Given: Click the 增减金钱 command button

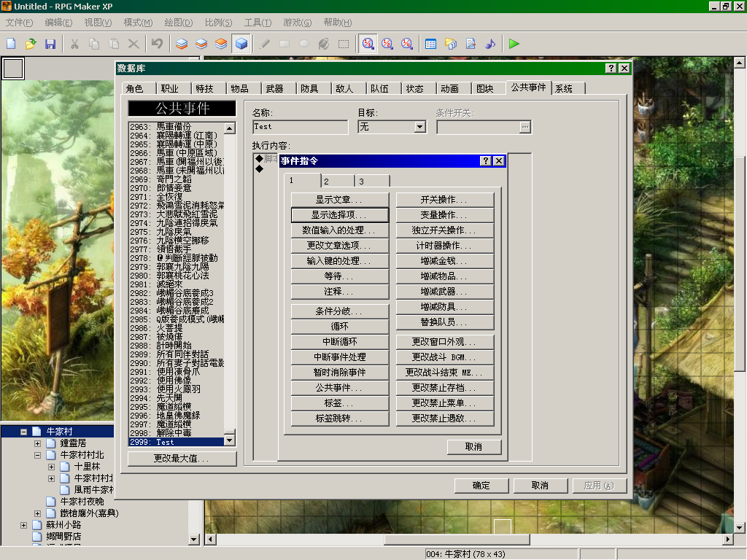Looking at the screenshot, I should [444, 261].
